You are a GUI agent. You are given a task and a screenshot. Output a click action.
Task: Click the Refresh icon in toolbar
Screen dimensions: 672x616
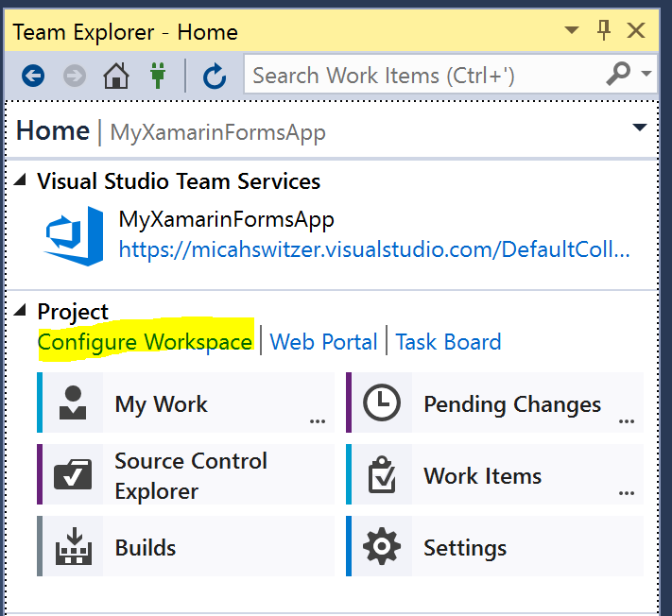point(215,75)
